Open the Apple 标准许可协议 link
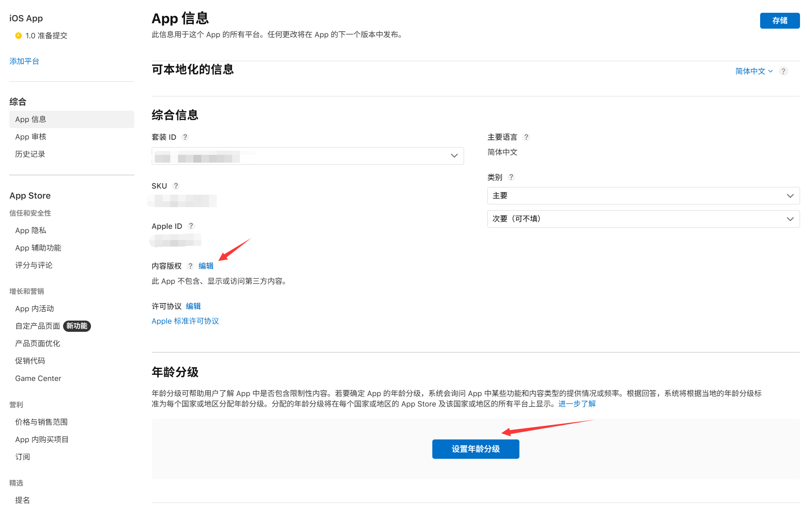The width and height of the screenshot is (812, 513). point(185,321)
